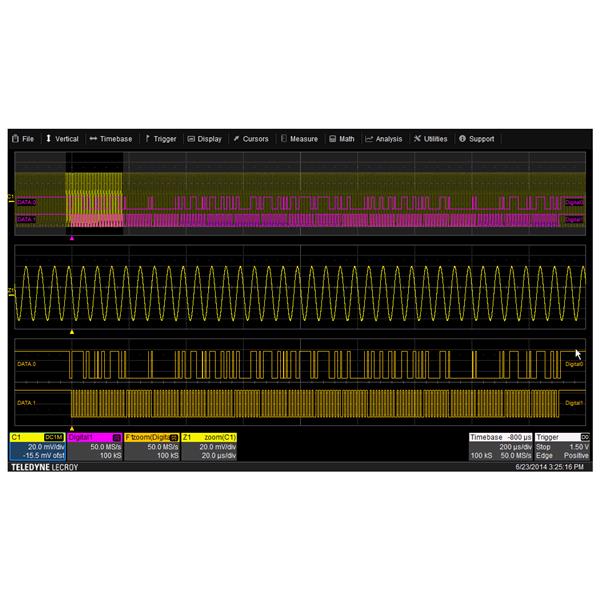Click the Analysis menu graph icon
600x600 pixels.
tap(369, 139)
